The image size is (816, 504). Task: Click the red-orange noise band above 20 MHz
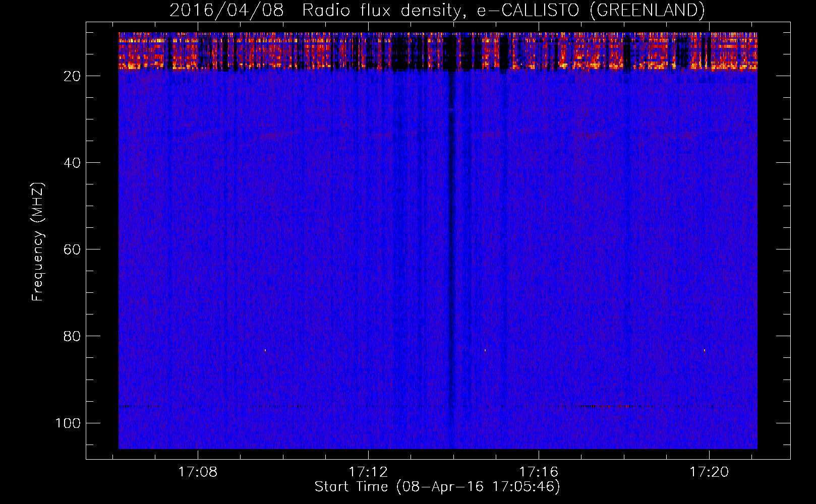(x=438, y=51)
